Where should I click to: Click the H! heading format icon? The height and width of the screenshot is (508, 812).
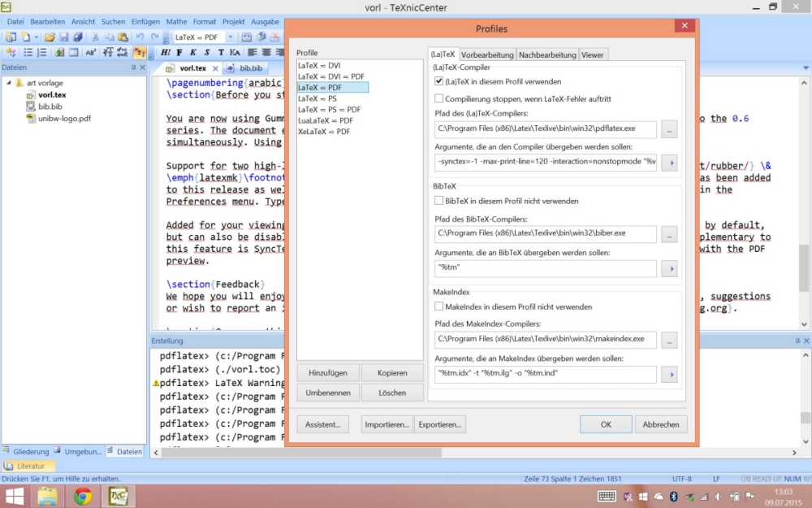[166, 53]
